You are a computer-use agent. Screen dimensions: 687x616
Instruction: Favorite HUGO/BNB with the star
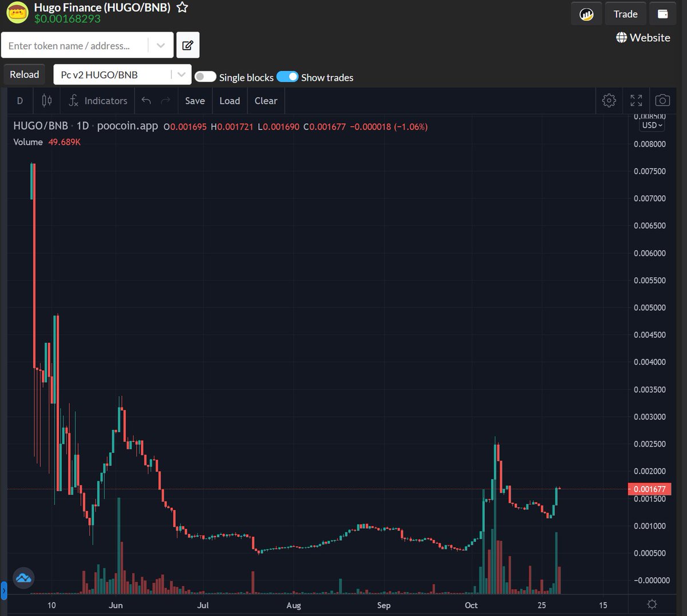tap(181, 8)
